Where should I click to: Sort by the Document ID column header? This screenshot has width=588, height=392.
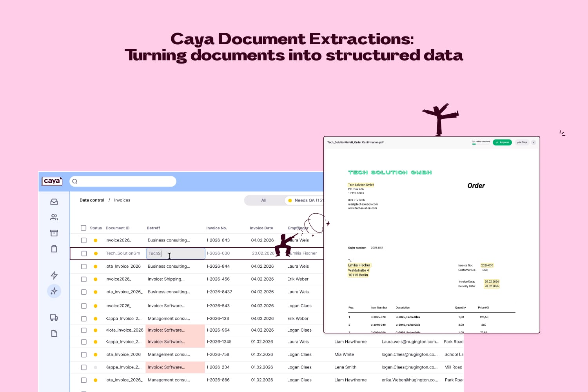118,228
